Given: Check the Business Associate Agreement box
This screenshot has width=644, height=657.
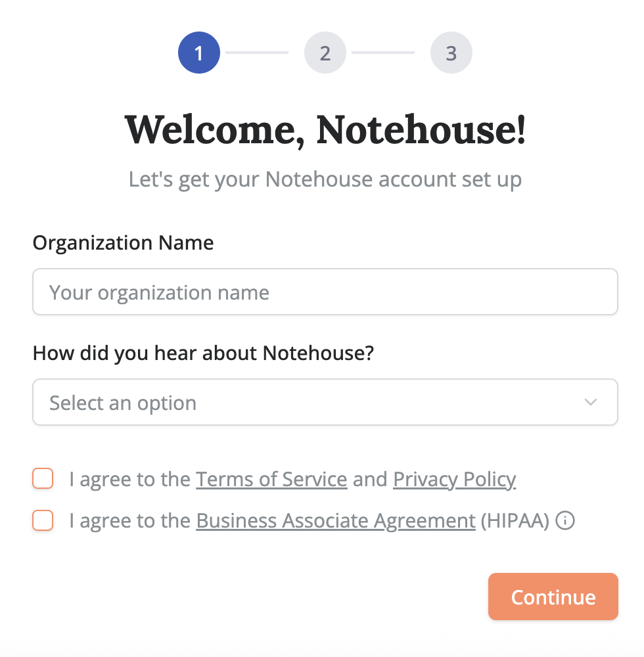Looking at the screenshot, I should [42, 520].
